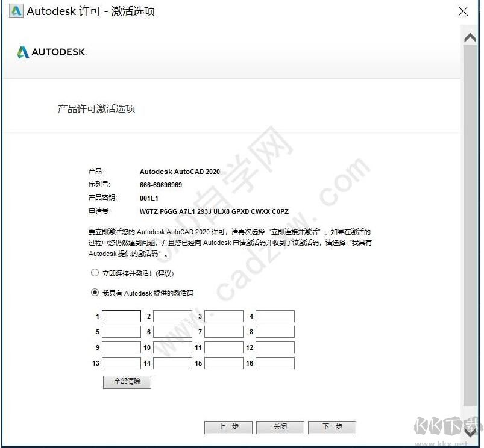484x448 pixels.
Task: Click activation code field number 16
Action: pyautogui.click(x=275, y=362)
